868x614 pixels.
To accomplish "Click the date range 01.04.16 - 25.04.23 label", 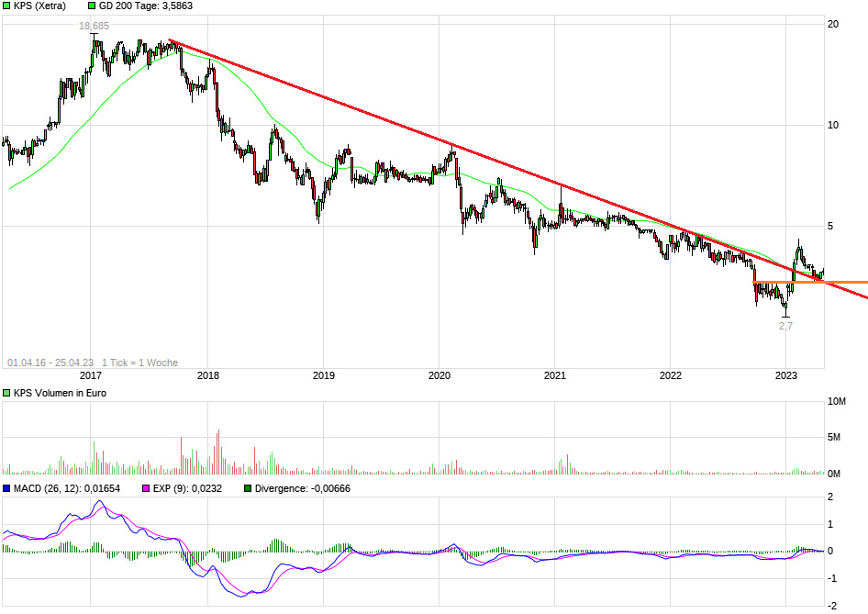I will pos(50,362).
